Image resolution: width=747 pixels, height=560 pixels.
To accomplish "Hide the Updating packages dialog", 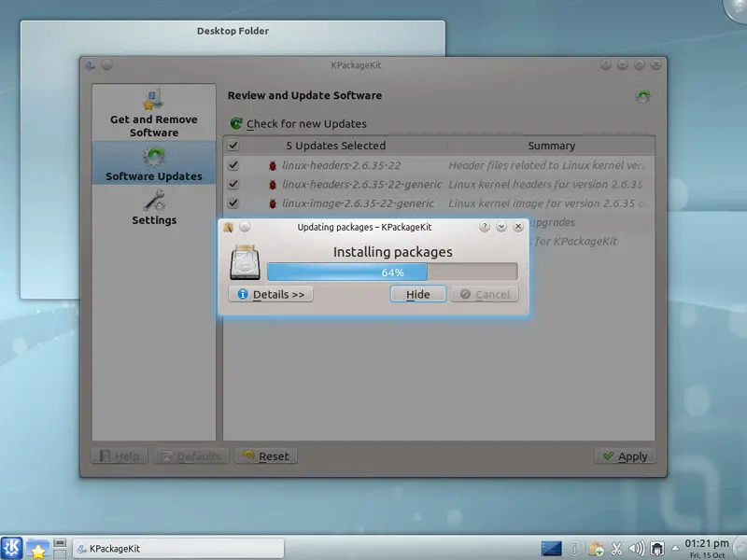I will tap(417, 294).
